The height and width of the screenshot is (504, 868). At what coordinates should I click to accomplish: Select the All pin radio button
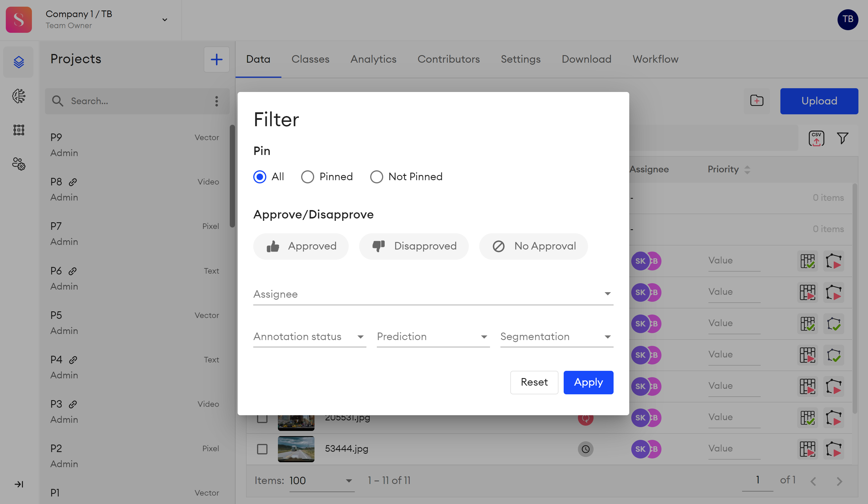pyautogui.click(x=260, y=177)
